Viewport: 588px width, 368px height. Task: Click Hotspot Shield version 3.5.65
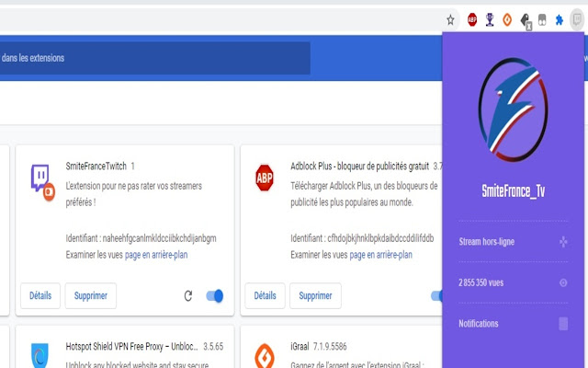pos(213,347)
